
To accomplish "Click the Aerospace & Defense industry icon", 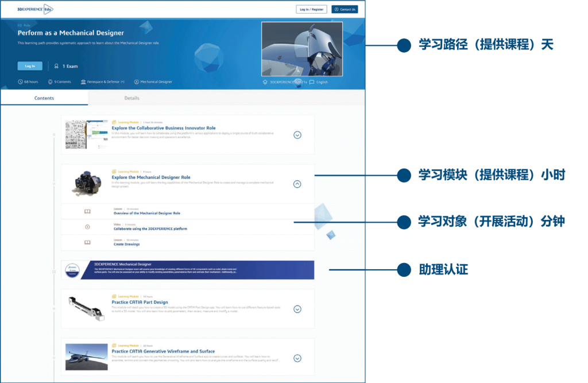I will coord(84,82).
